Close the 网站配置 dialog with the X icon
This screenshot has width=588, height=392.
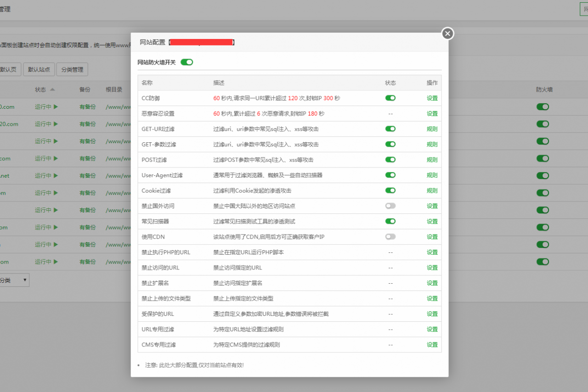point(447,34)
